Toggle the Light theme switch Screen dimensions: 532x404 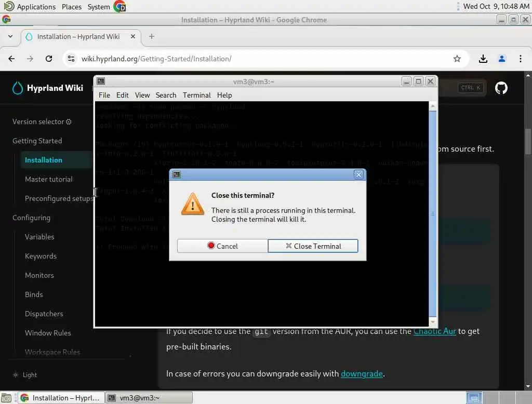pyautogui.click(x=25, y=375)
